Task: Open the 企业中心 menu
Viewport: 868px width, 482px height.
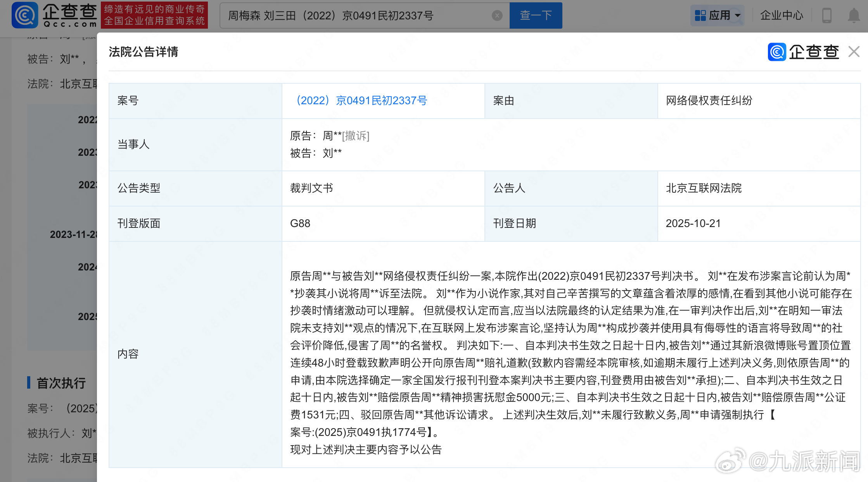Action: [782, 15]
